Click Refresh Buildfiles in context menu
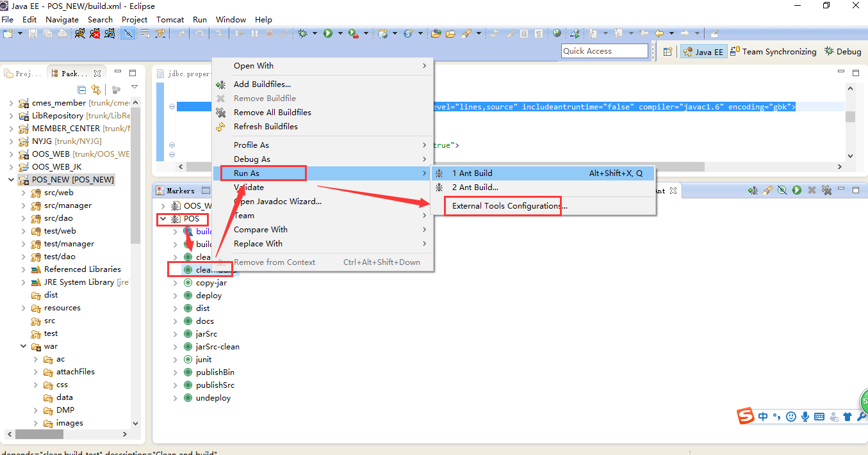The image size is (868, 455). (322, 126)
